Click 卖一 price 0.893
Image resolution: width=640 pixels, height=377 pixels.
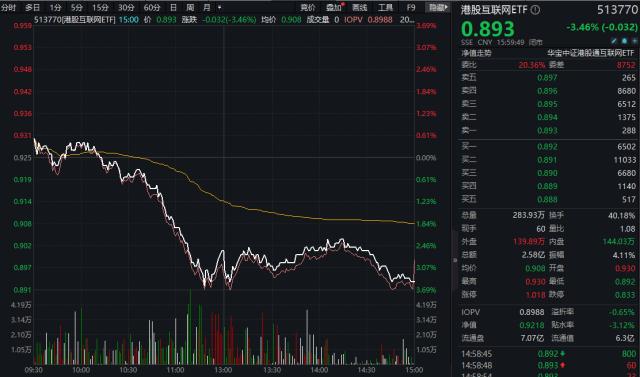547,131
